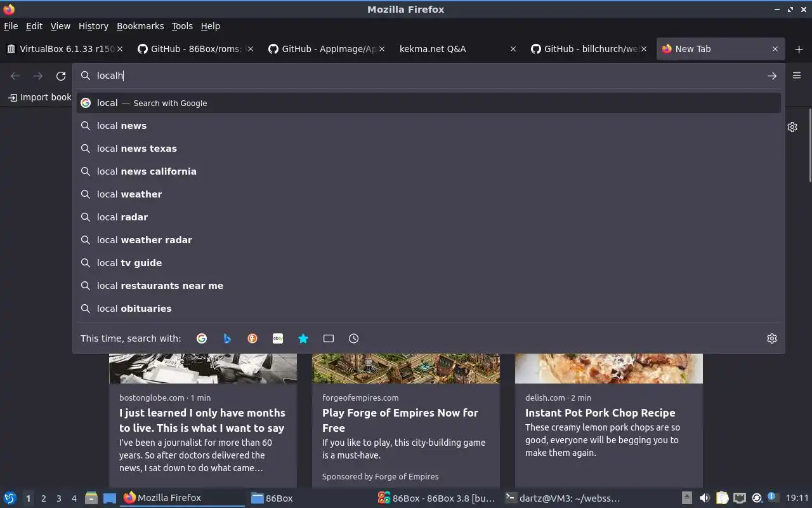Go forward one page

click(38, 76)
